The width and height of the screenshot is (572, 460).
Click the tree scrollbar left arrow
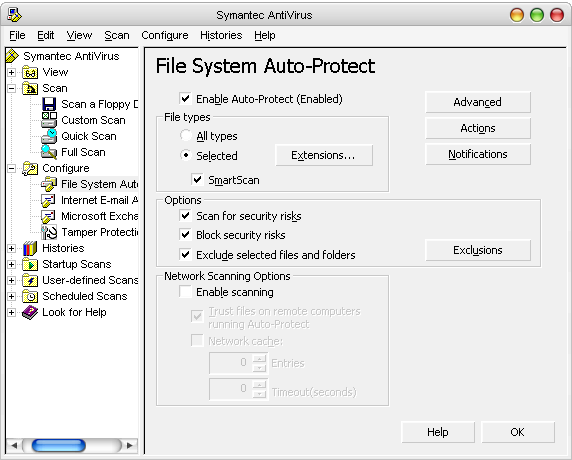[x=14, y=445]
